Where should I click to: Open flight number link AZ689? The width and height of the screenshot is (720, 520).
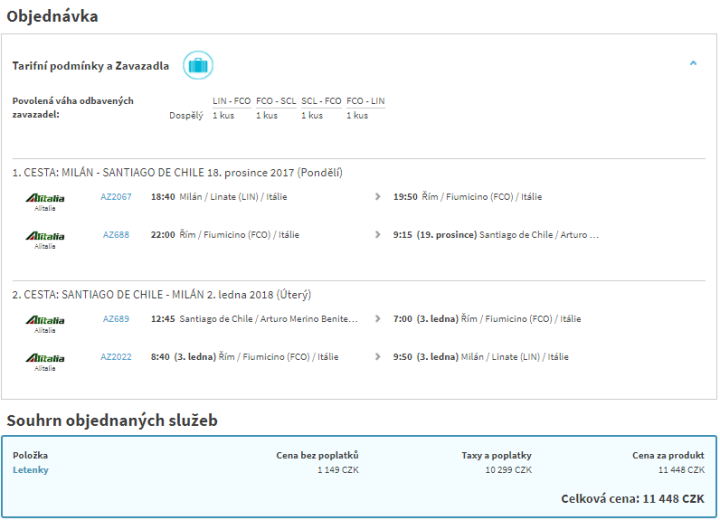(116, 319)
